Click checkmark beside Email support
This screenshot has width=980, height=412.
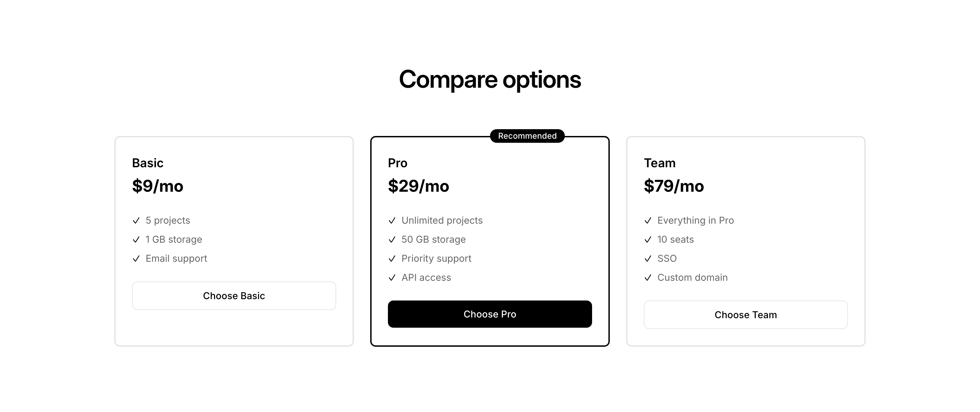coord(136,259)
